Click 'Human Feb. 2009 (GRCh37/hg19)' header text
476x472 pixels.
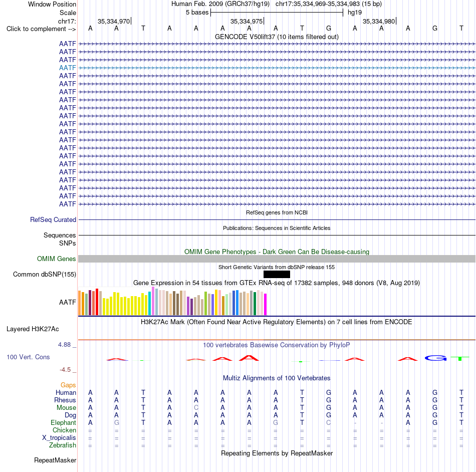tap(220, 4)
